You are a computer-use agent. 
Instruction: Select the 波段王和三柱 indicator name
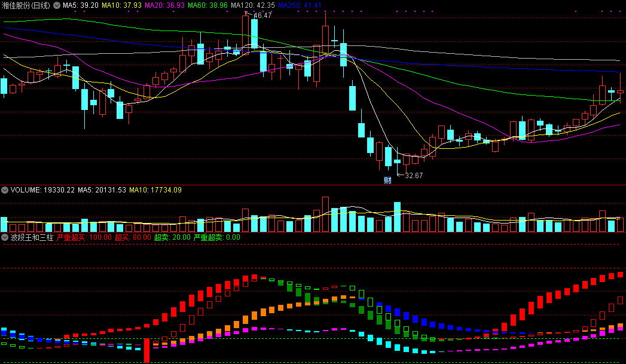point(32,237)
